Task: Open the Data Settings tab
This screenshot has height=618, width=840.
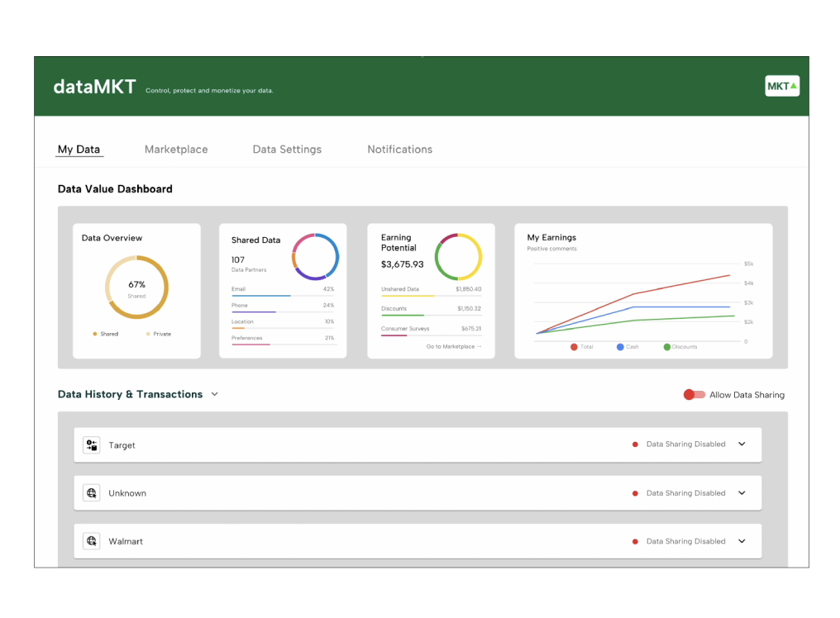Action: tap(287, 150)
